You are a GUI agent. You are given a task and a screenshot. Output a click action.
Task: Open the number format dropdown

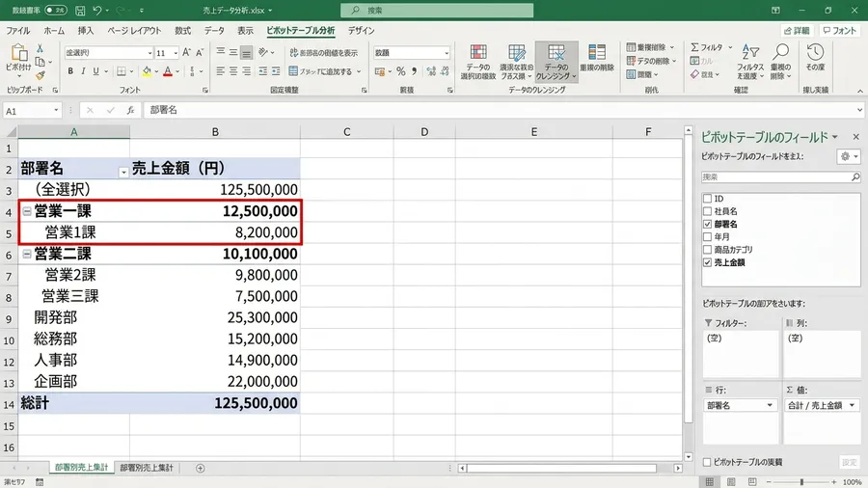(x=447, y=53)
